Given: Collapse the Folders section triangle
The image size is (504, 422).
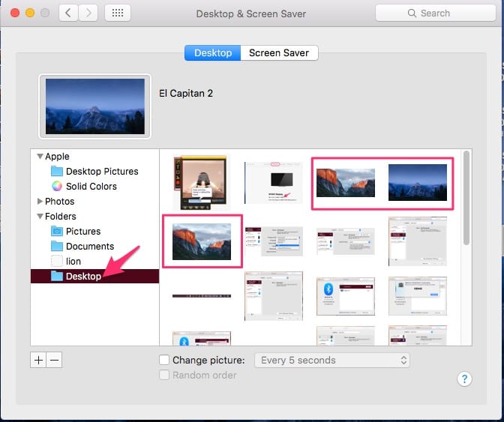Looking at the screenshot, I should coord(40,217).
